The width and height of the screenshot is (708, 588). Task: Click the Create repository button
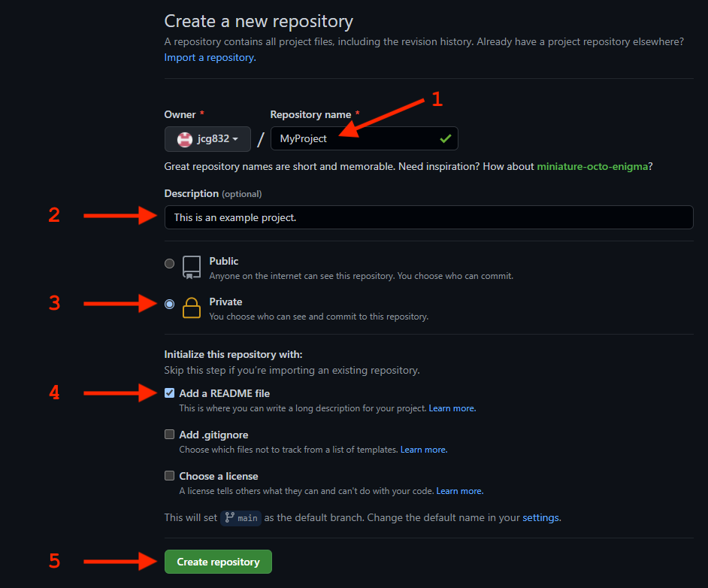[x=218, y=562]
